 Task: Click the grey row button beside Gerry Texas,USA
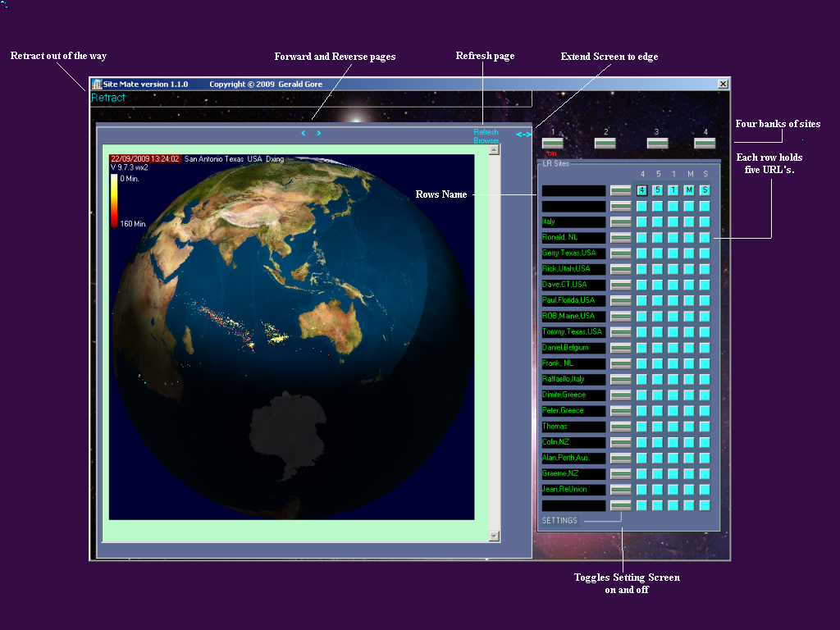click(621, 253)
